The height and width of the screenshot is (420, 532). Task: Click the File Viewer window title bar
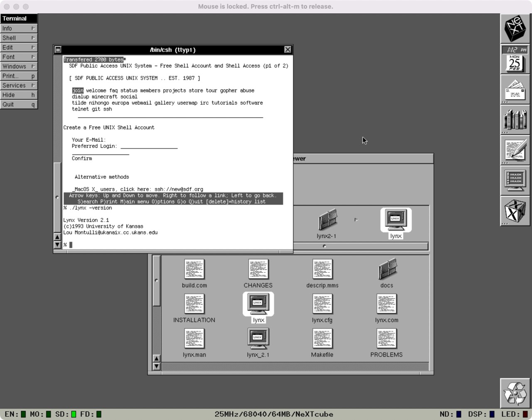click(363, 158)
